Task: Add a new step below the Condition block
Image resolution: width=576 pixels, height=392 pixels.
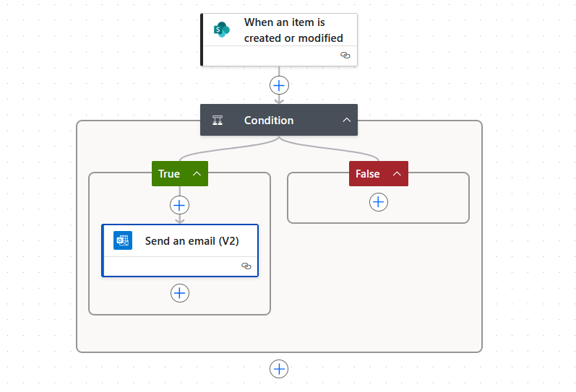Action: pyautogui.click(x=279, y=369)
